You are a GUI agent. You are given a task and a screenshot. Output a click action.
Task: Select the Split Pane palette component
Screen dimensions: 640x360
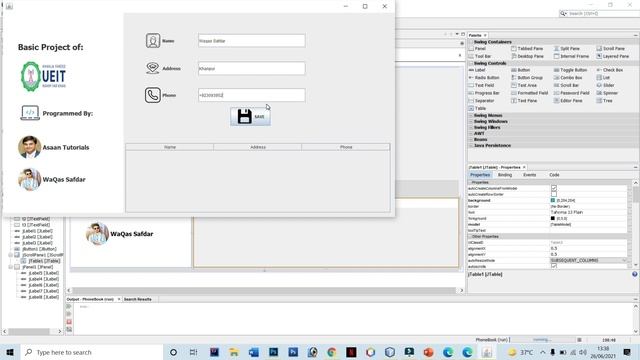pyautogui.click(x=567, y=49)
